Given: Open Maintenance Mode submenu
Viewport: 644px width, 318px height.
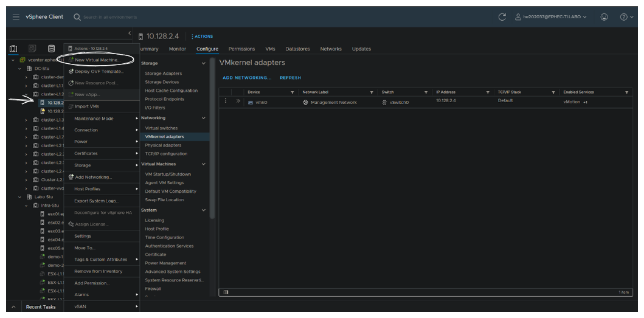Looking at the screenshot, I should tap(102, 119).
